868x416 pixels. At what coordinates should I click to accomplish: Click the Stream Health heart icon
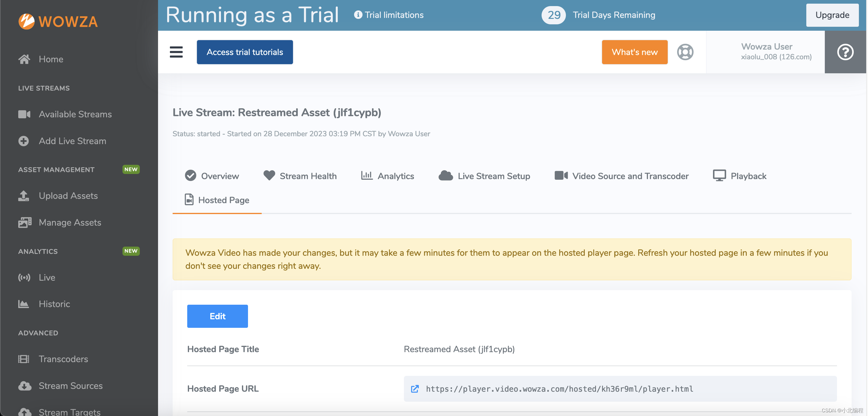coord(269,176)
